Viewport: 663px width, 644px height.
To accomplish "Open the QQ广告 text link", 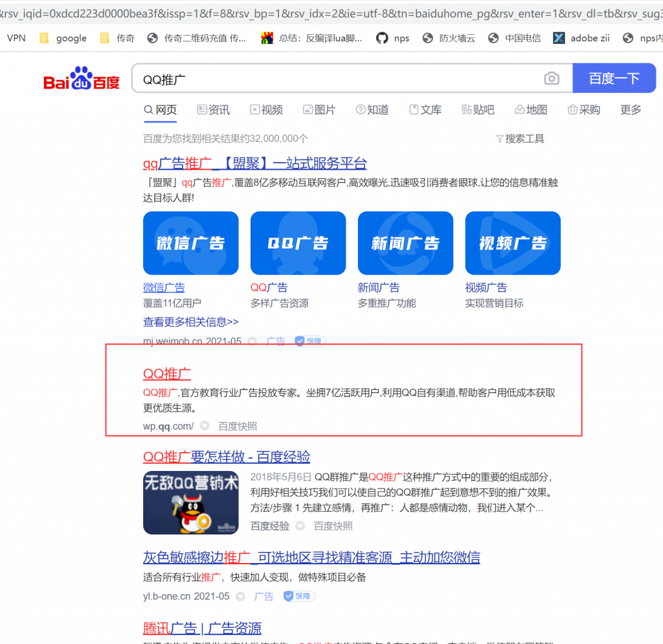I will (x=269, y=288).
